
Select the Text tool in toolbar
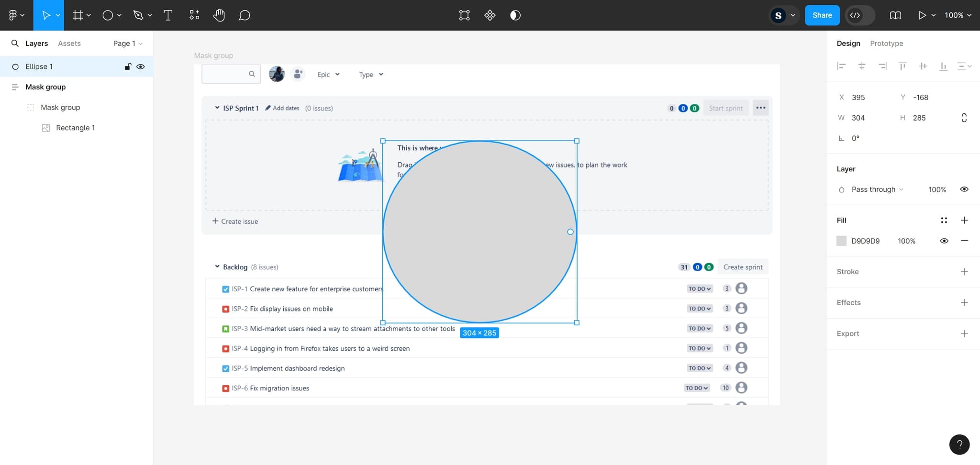tap(168, 15)
